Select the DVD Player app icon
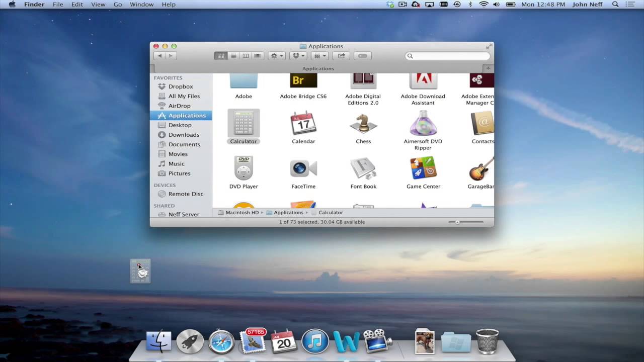This screenshot has height=362, width=644. [244, 168]
